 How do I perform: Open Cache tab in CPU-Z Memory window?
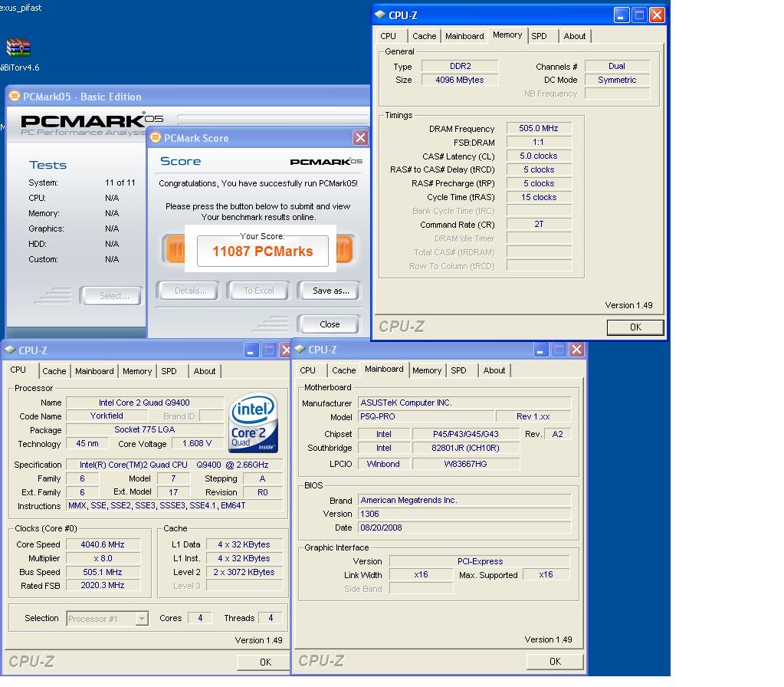coord(424,36)
